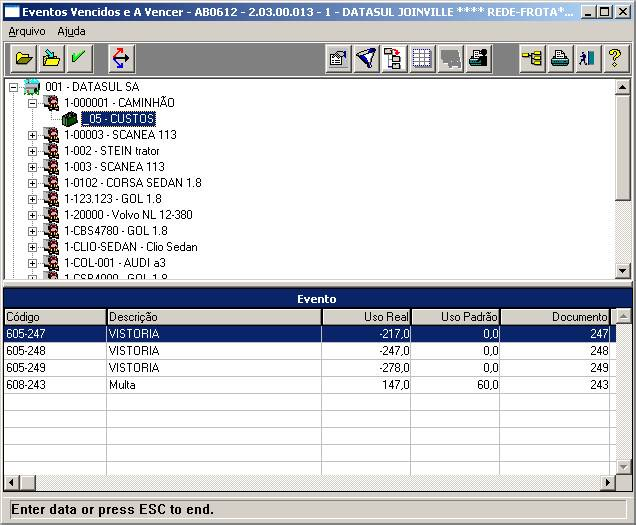Click the vehicle icon beside 1-20000 - Volvo NL
This screenshot has height=525, width=636.
(51, 215)
